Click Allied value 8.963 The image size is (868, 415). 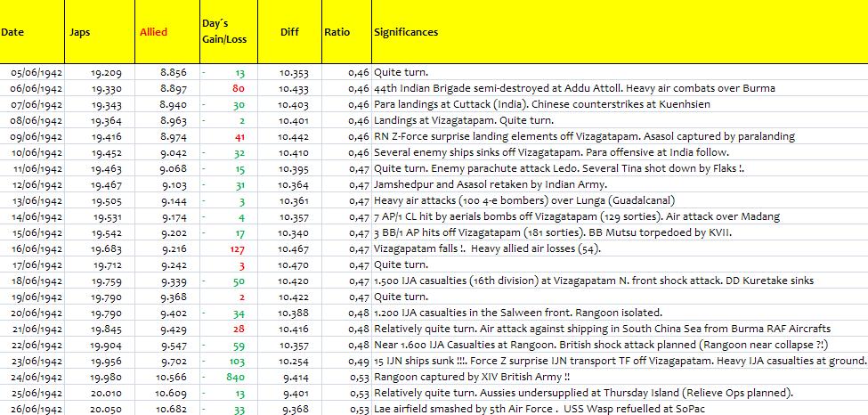coord(167,120)
